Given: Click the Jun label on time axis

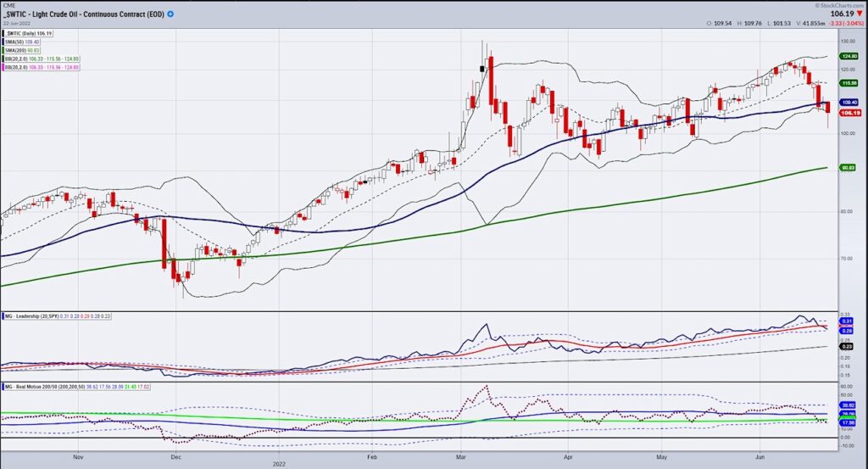Looking at the screenshot, I should pos(760,457).
